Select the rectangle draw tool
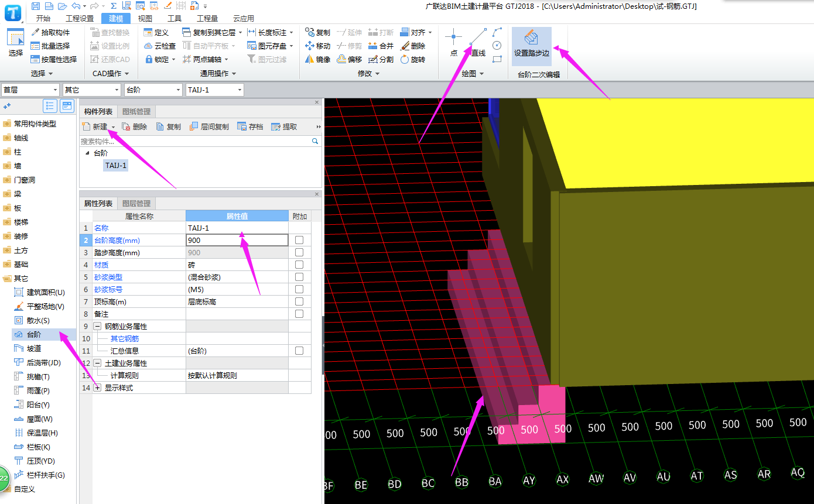 [x=497, y=59]
